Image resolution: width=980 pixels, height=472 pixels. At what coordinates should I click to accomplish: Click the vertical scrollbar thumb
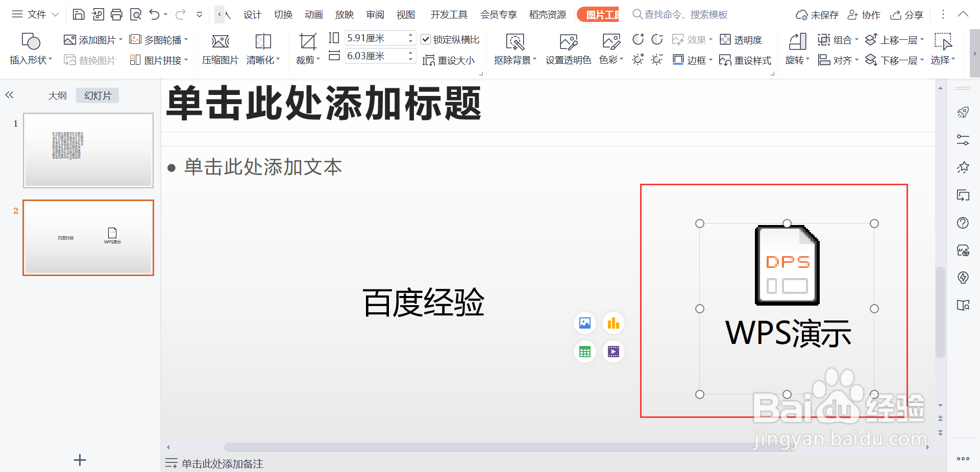click(x=940, y=312)
